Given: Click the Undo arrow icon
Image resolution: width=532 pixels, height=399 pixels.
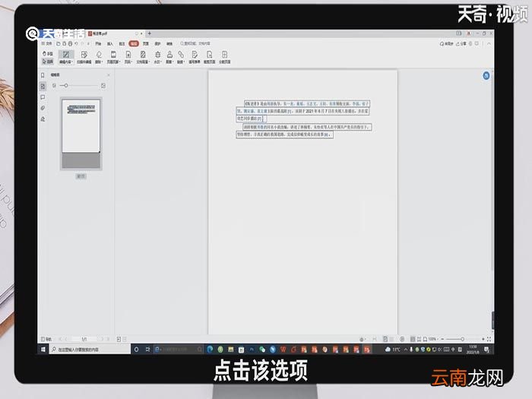Looking at the screenshot, I should pyautogui.click(x=76, y=44).
